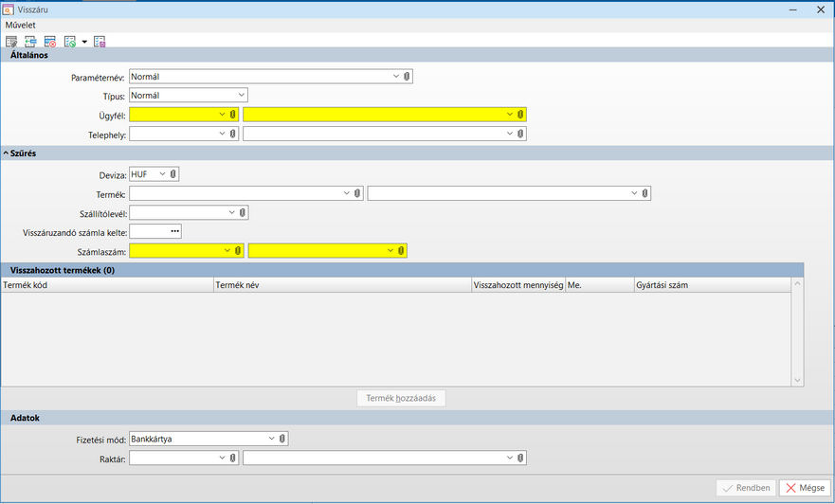Click the paperclip icon next to Paraméternév

407,77
